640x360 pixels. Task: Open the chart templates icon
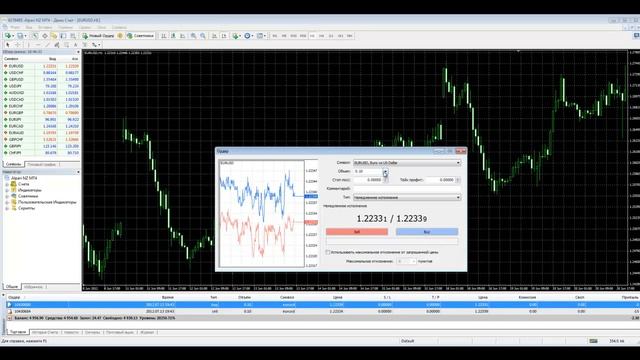tap(260, 36)
